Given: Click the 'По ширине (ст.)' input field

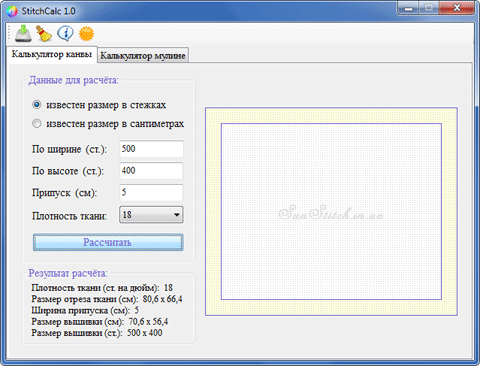Looking at the screenshot, I should coord(151,149).
